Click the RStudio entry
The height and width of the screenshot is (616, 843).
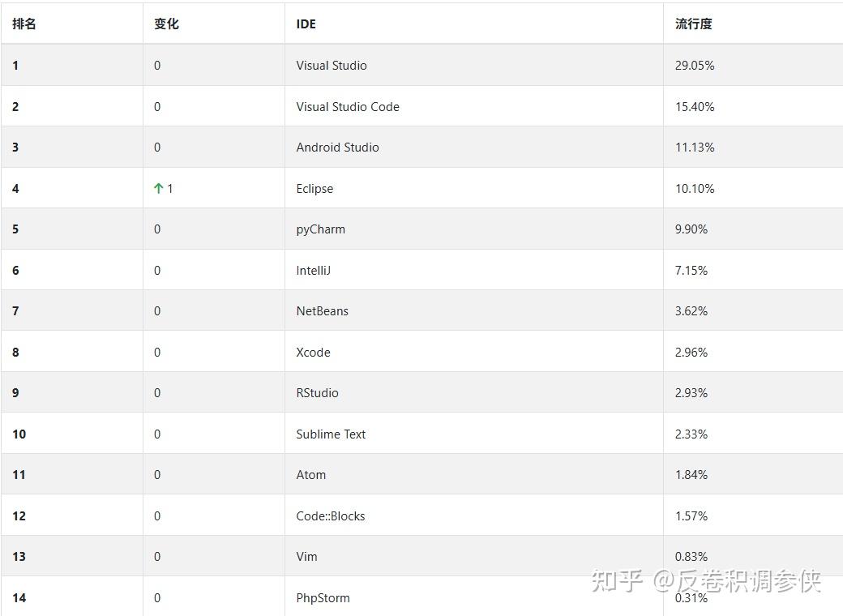[x=317, y=393]
